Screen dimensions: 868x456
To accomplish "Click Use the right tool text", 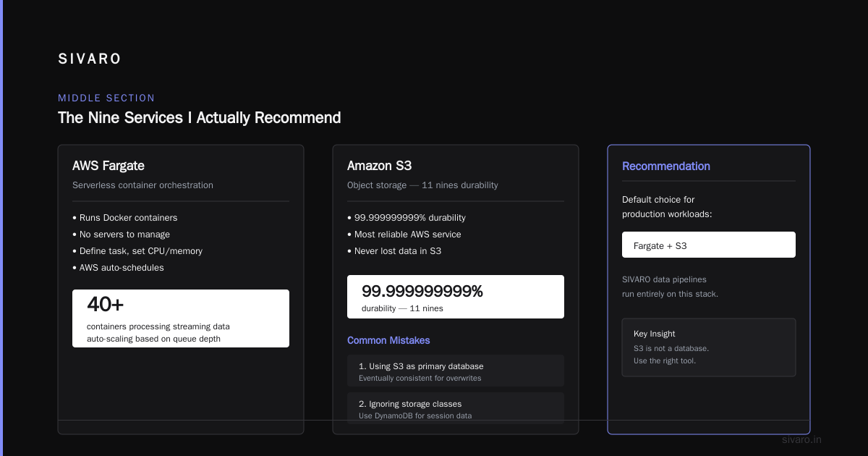I will 665,360.
